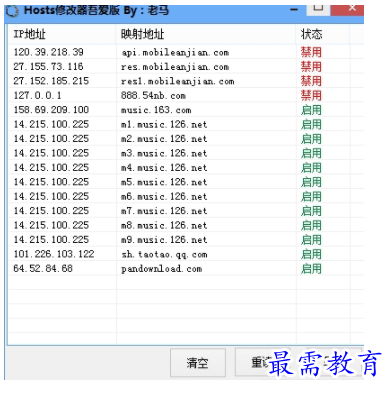This screenshot has height=395, width=390.
Task: Click IP 14.215.100.225 in m2.music.126.net row
Action: tap(51, 138)
